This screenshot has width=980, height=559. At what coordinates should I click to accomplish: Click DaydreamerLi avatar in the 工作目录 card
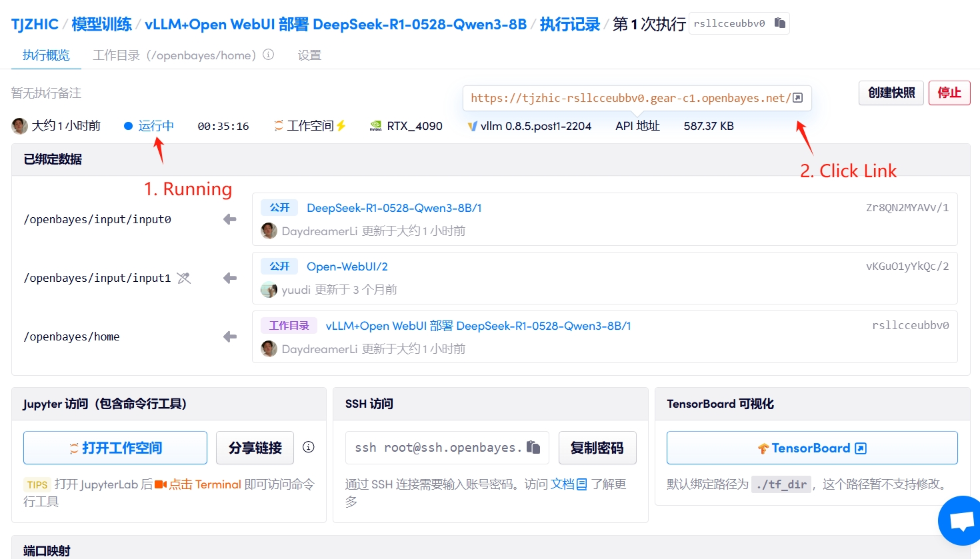tap(269, 348)
